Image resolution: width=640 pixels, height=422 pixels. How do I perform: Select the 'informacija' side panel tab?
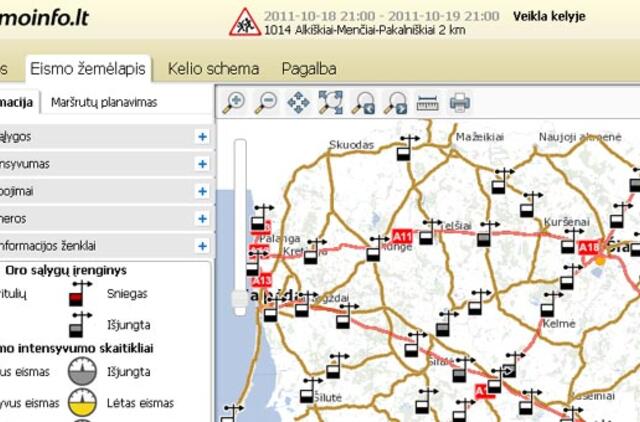(17, 102)
